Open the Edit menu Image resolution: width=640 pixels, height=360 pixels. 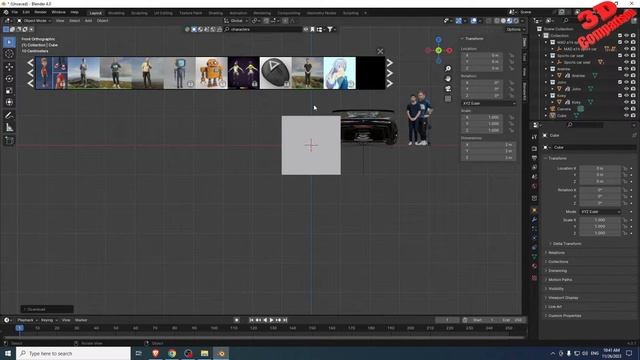26,13
